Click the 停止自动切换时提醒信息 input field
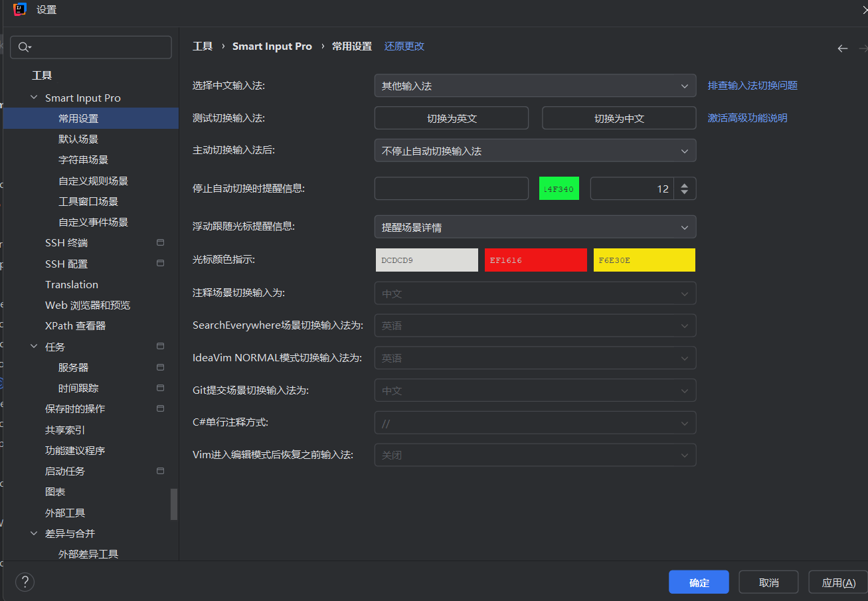 point(451,188)
